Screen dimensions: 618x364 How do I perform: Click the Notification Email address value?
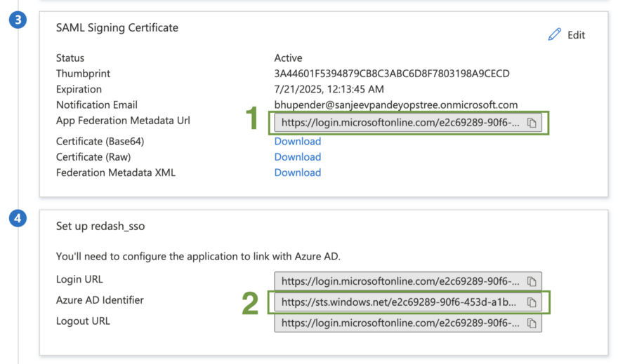395,105
